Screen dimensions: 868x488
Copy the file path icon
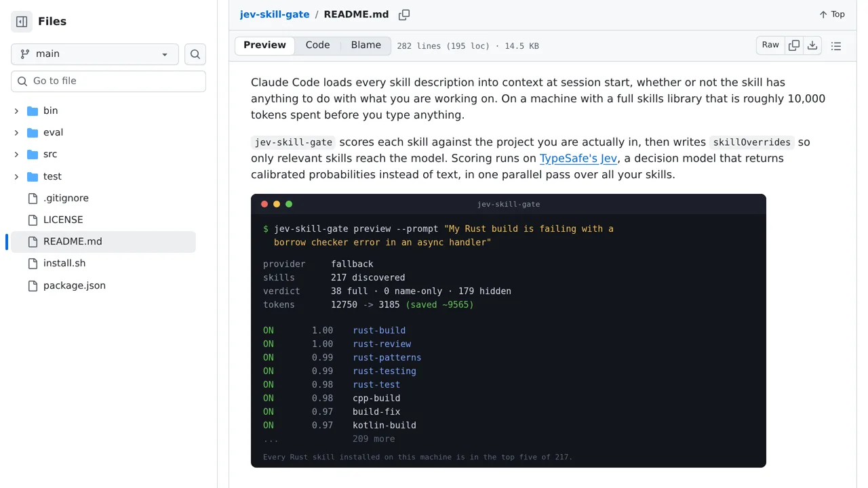click(404, 14)
